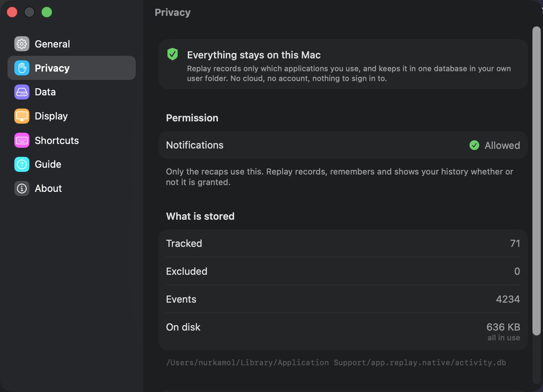Image resolution: width=543 pixels, height=392 pixels.
Task: Open the About page label
Action: [48, 189]
